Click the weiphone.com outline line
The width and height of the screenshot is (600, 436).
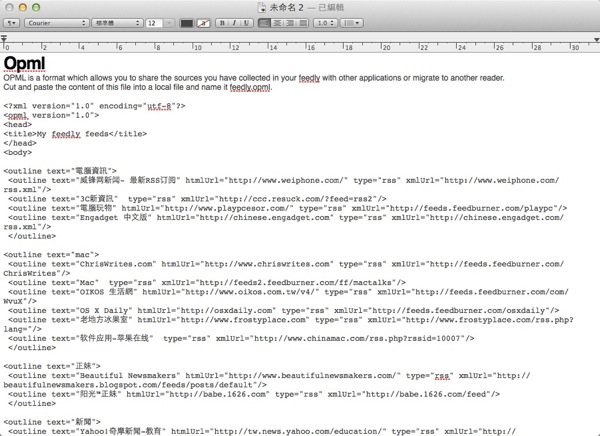click(x=281, y=185)
